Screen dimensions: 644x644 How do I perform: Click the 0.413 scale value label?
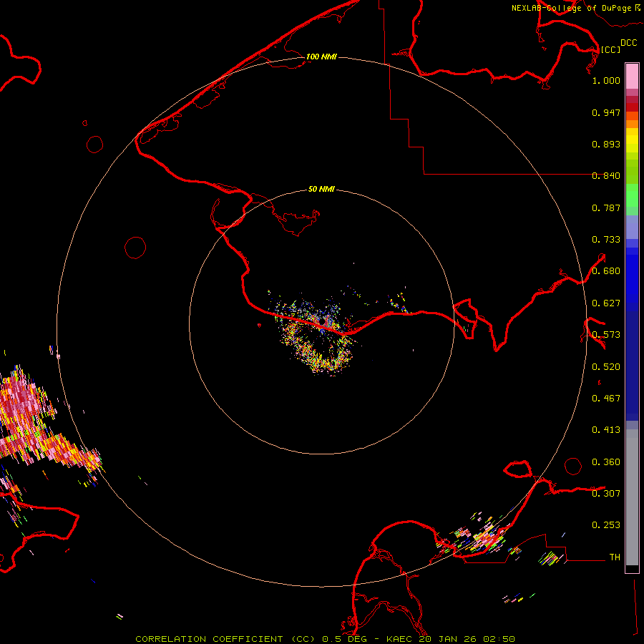[606, 430]
